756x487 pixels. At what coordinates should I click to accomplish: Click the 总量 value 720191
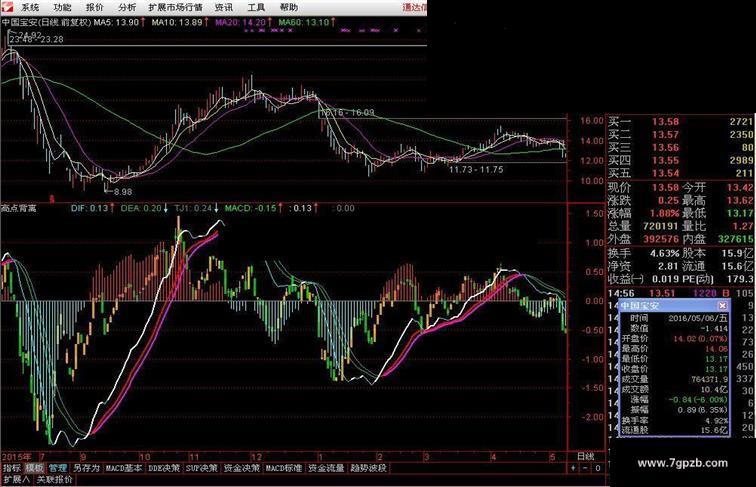(x=661, y=226)
